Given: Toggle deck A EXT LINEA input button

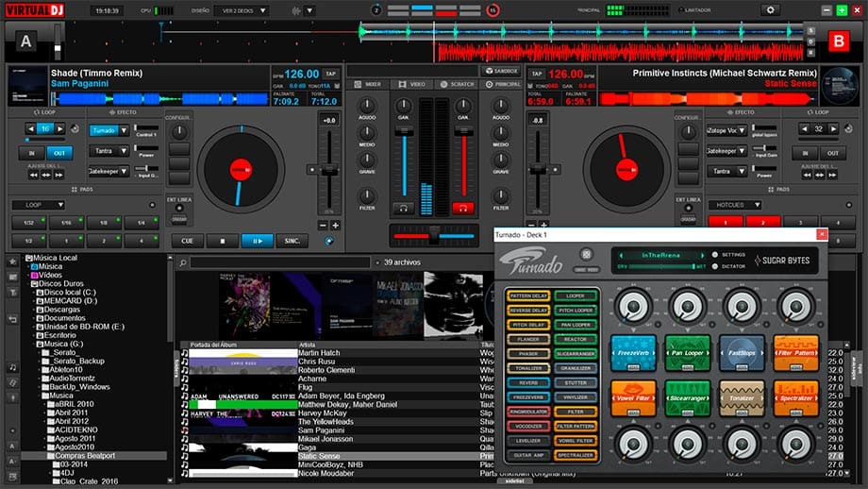Looking at the screenshot, I should point(179,209).
